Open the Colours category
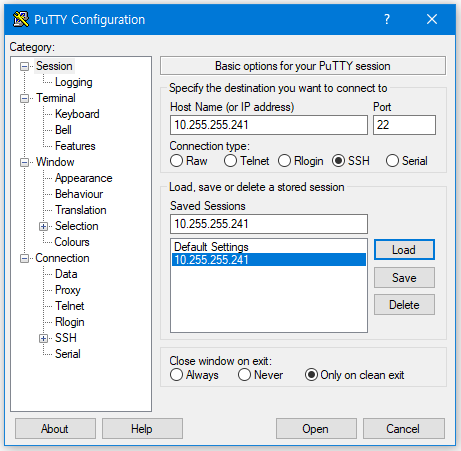This screenshot has height=451, width=461. 72,242
